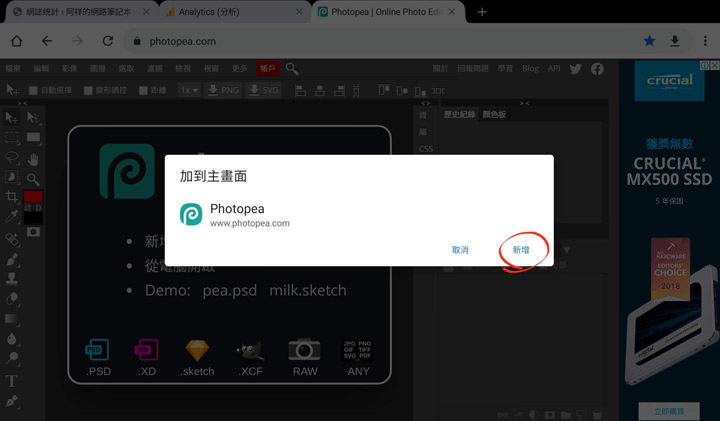Select the Eraser tool

click(11, 298)
